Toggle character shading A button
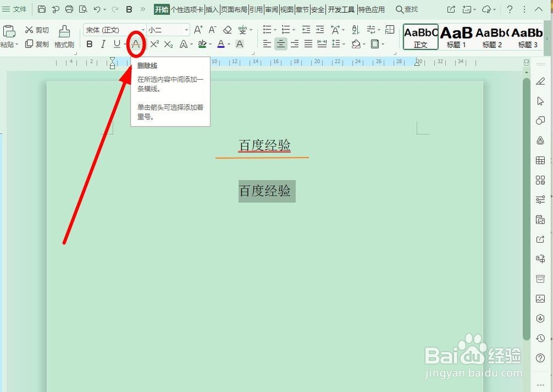The image size is (553, 392). (239, 44)
